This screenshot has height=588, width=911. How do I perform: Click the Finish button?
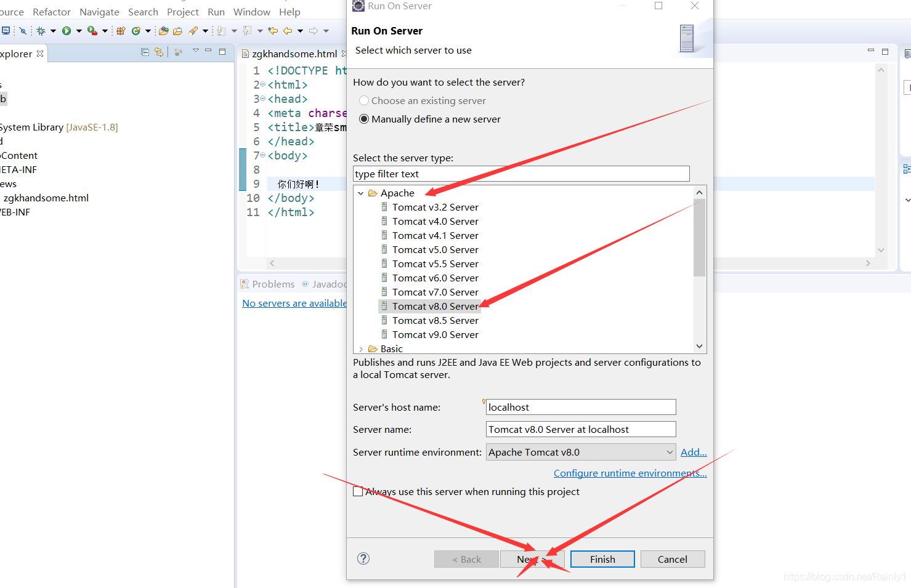[602, 559]
